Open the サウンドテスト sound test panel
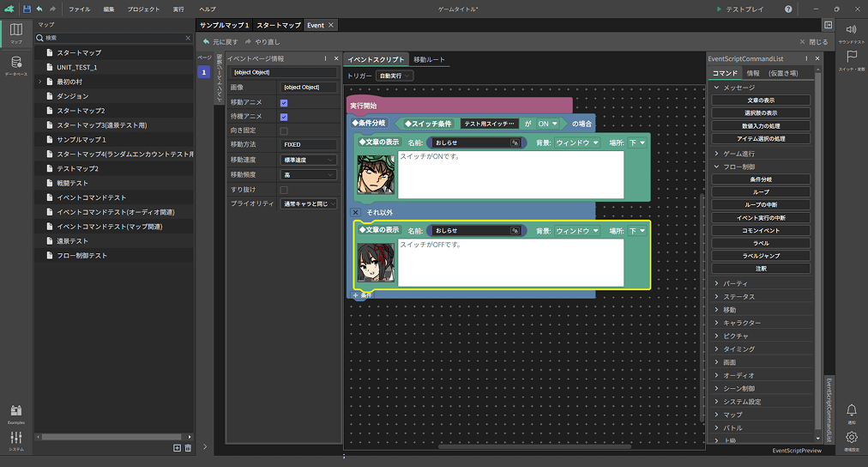Image resolution: width=868 pixels, height=467 pixels. pyautogui.click(x=851, y=33)
